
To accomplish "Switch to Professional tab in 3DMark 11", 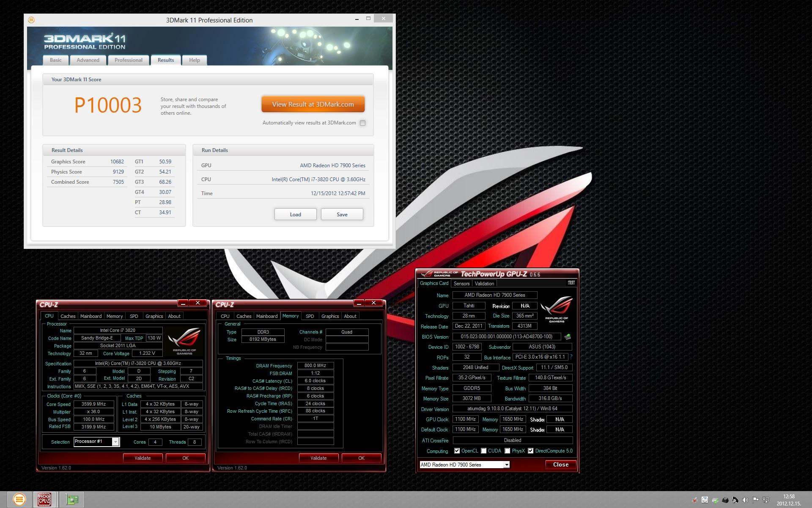I will (129, 60).
